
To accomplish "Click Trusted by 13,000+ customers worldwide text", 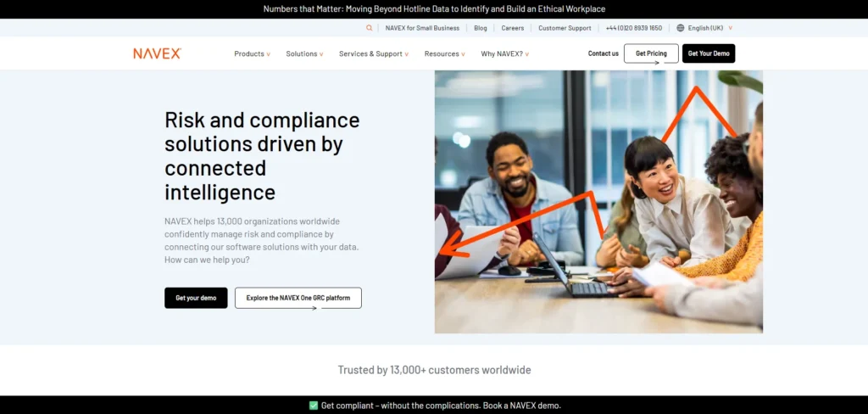I will pos(435,370).
